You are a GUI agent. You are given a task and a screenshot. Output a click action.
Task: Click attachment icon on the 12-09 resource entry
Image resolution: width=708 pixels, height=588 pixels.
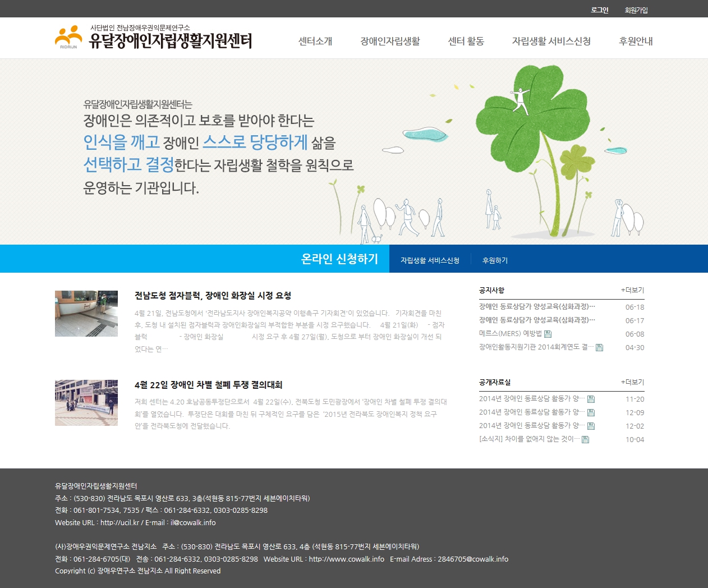click(591, 412)
